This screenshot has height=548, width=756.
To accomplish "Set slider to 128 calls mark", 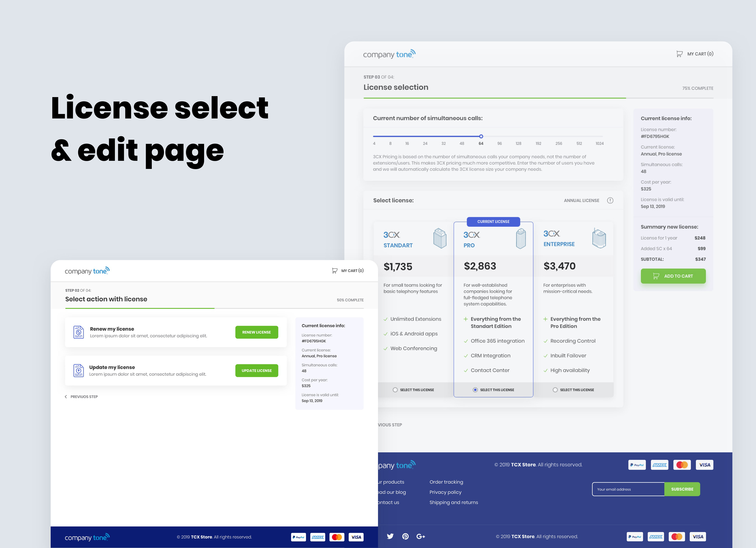I will [518, 143].
